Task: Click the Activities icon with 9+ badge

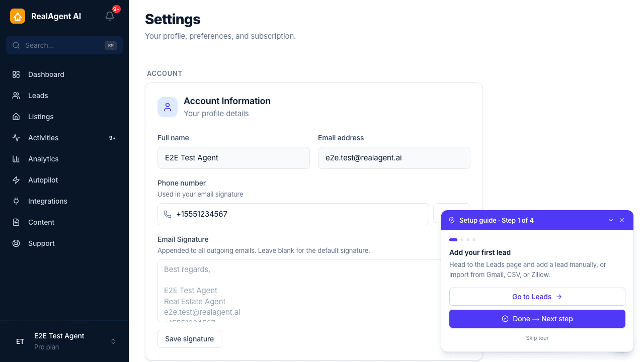Action: [16, 138]
